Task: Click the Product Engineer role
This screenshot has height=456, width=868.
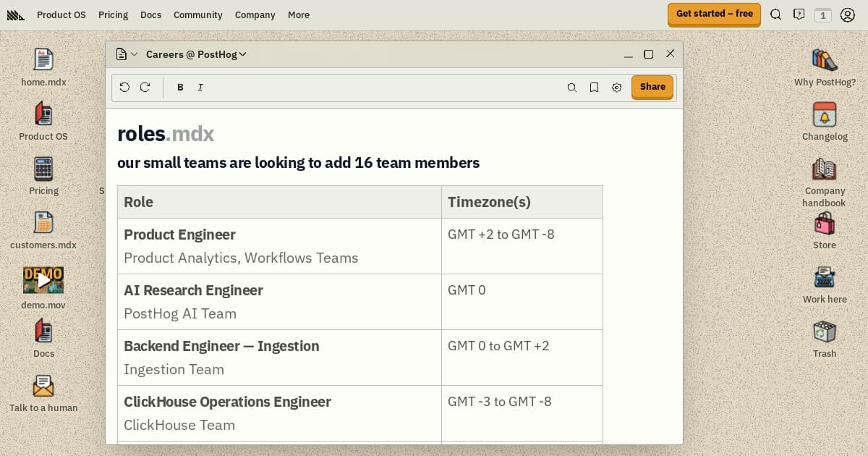Action: pyautogui.click(x=179, y=235)
